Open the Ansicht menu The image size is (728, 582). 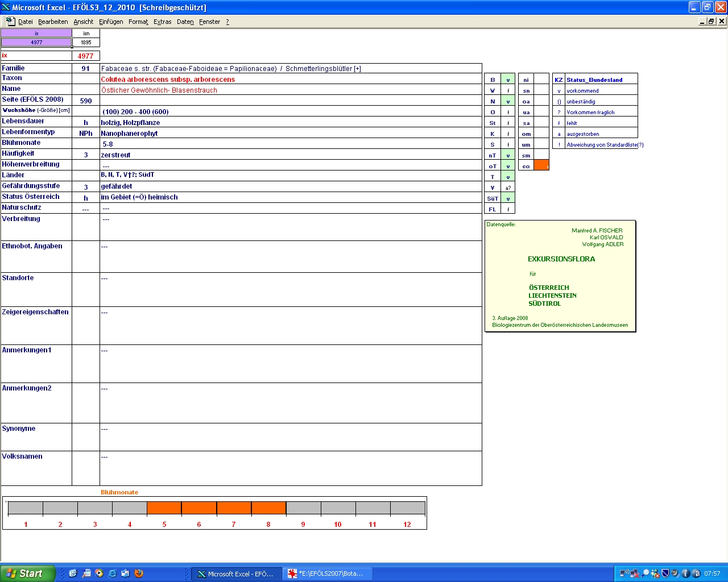click(x=84, y=22)
